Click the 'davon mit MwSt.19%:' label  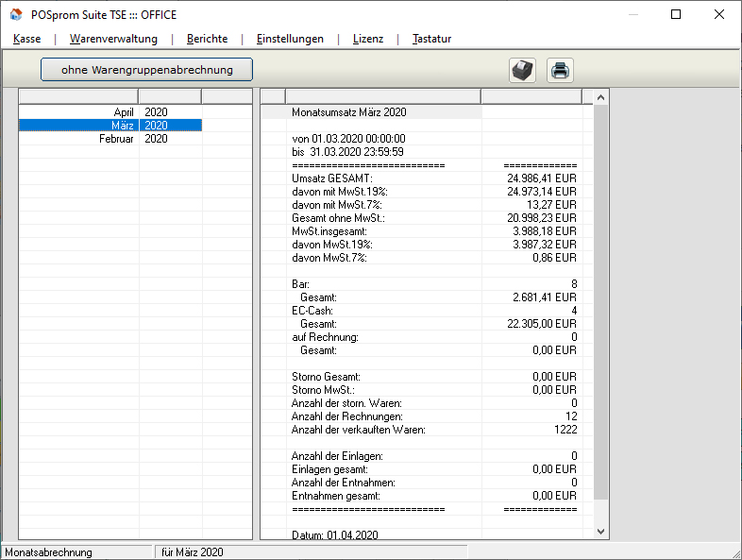(340, 192)
